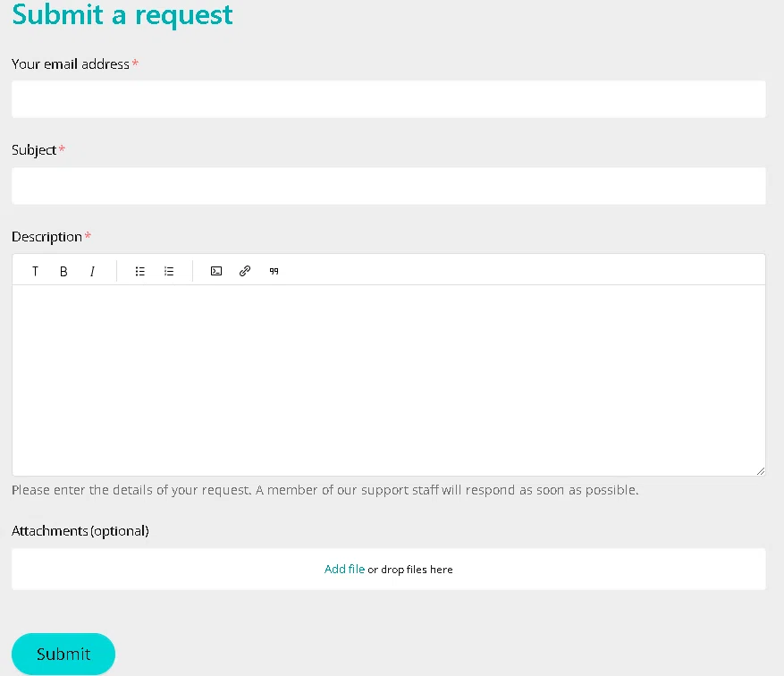Insert a numbered list
This screenshot has height=676, width=784.
click(169, 271)
